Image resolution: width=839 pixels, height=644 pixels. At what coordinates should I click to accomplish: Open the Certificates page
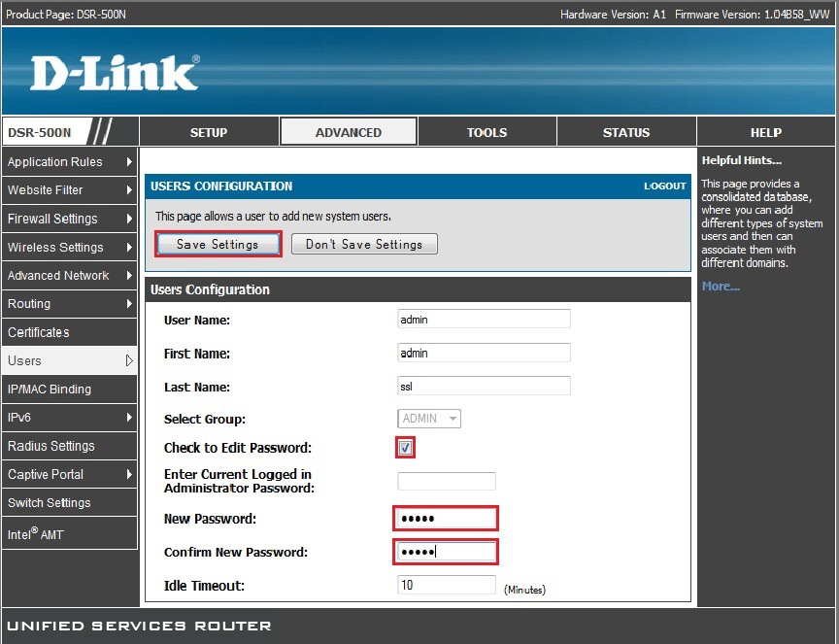(39, 332)
